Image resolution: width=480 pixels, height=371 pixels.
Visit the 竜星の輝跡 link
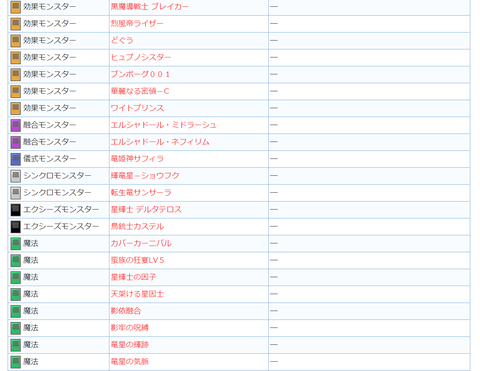(130, 345)
